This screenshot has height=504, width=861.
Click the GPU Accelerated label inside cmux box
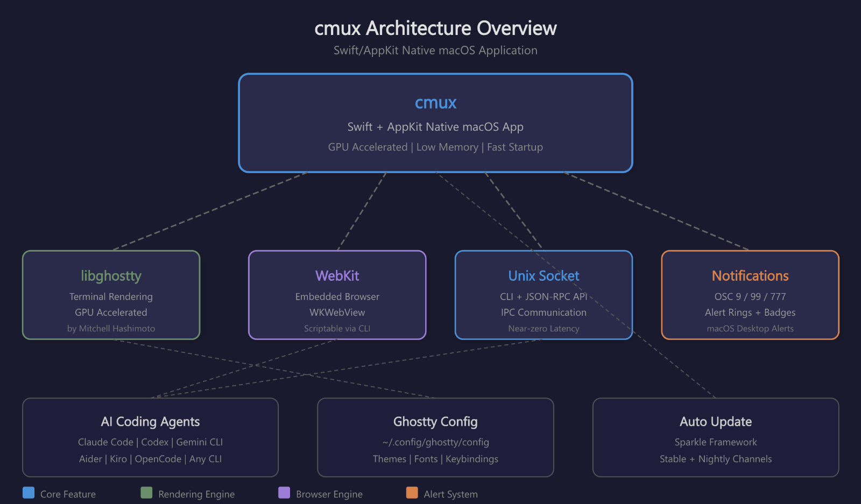tap(368, 147)
